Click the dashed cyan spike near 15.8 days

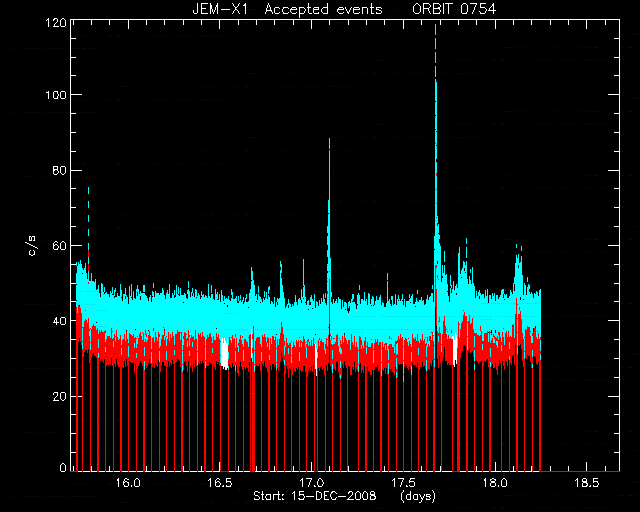click(x=88, y=229)
